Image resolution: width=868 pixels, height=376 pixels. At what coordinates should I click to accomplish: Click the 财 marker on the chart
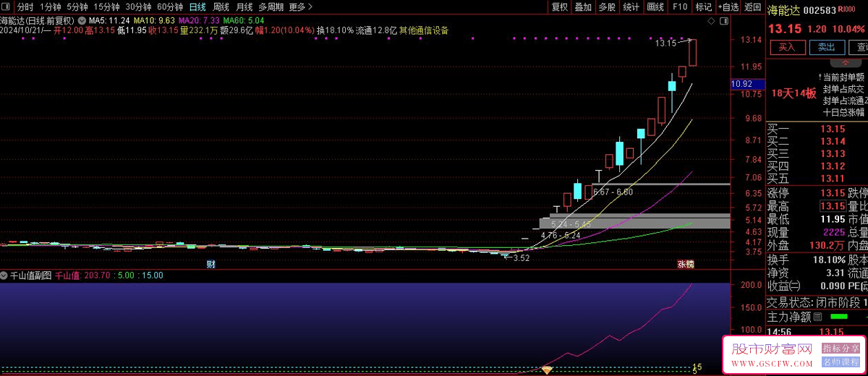pyautogui.click(x=210, y=264)
